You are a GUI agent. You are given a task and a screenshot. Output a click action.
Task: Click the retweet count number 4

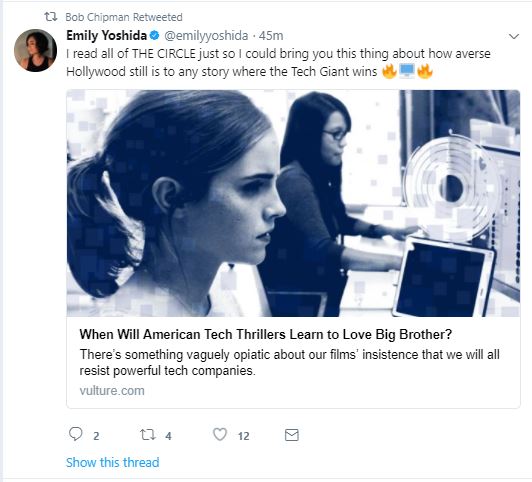(x=168, y=436)
